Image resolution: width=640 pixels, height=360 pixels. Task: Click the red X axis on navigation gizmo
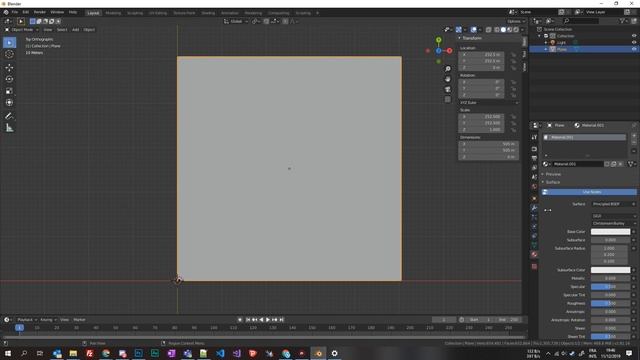(449, 51)
